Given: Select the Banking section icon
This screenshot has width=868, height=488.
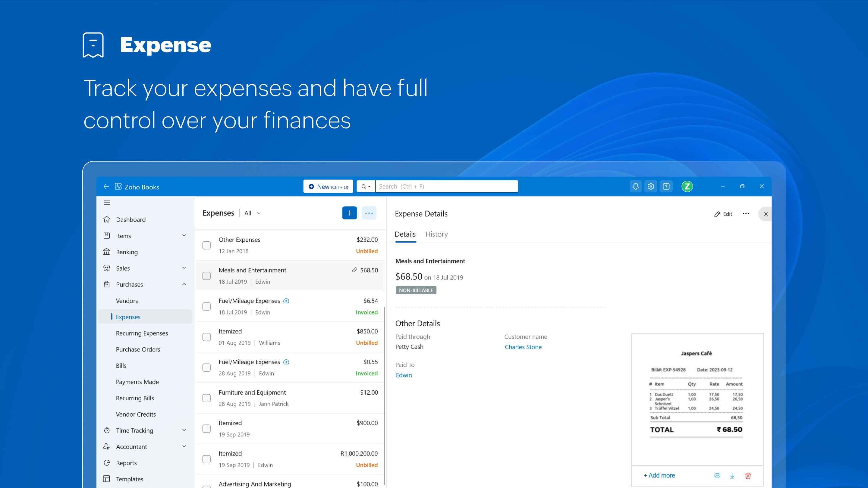Looking at the screenshot, I should (x=107, y=252).
